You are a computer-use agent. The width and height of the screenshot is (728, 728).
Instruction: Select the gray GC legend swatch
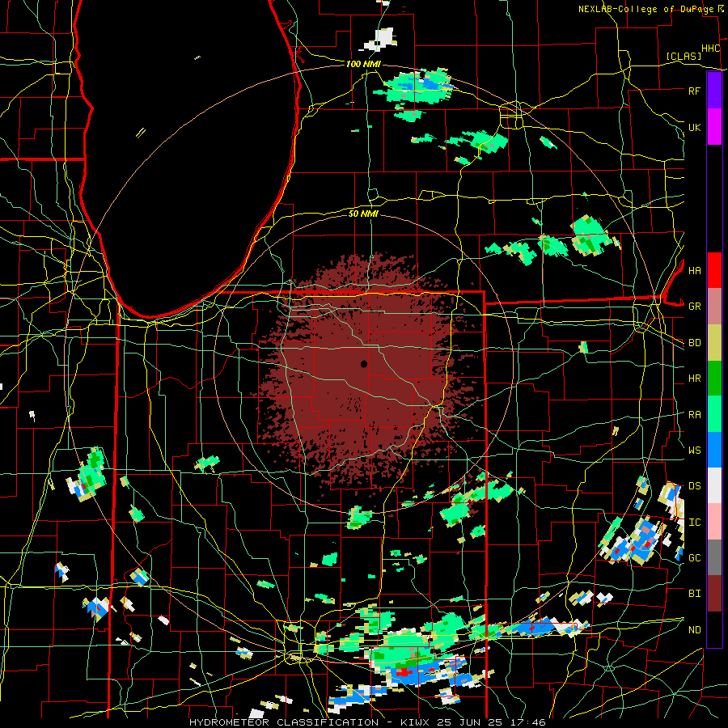(714, 557)
